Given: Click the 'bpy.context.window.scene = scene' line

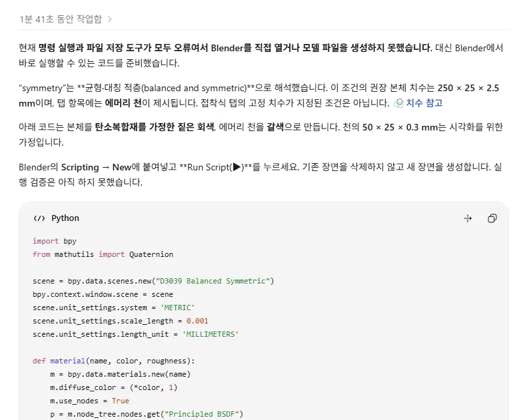Looking at the screenshot, I should [103, 294].
